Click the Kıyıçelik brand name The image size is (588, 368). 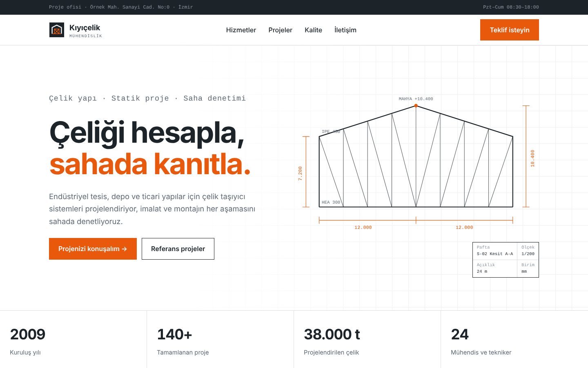point(85,27)
